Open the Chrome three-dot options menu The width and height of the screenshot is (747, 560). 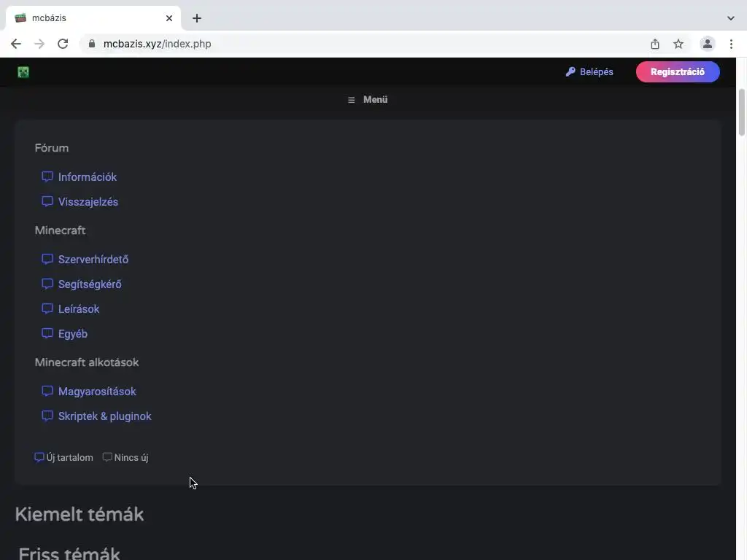[x=731, y=44]
